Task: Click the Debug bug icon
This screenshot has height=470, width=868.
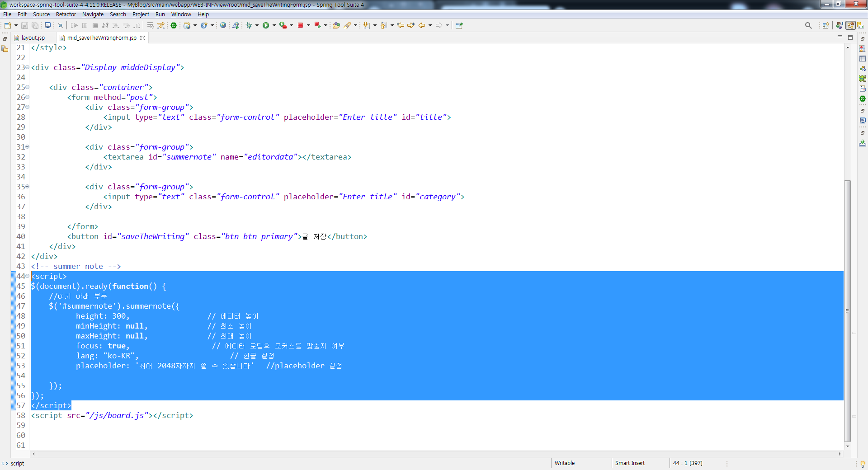Action: pyautogui.click(x=249, y=25)
